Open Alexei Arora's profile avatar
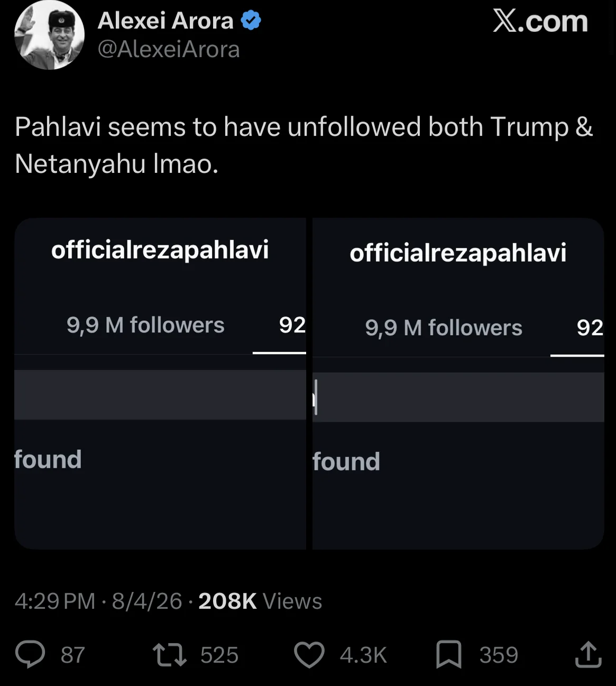616x686 pixels. 49,35
